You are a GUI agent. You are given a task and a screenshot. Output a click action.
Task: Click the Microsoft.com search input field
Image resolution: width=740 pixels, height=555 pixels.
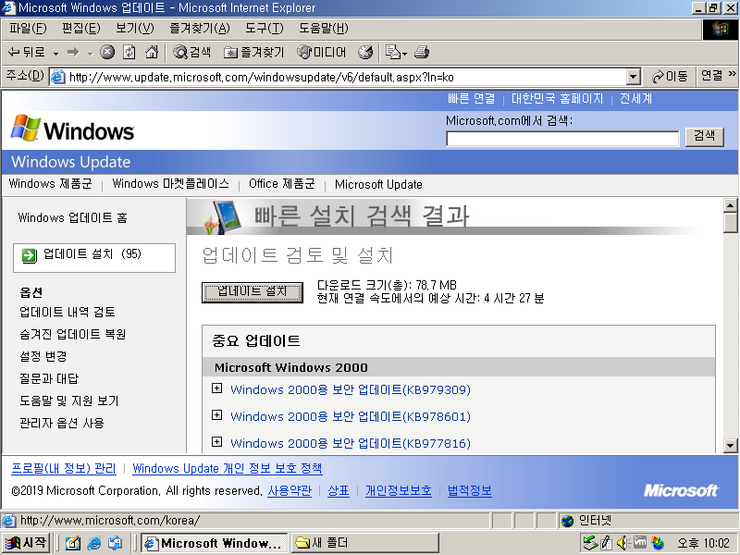point(562,138)
